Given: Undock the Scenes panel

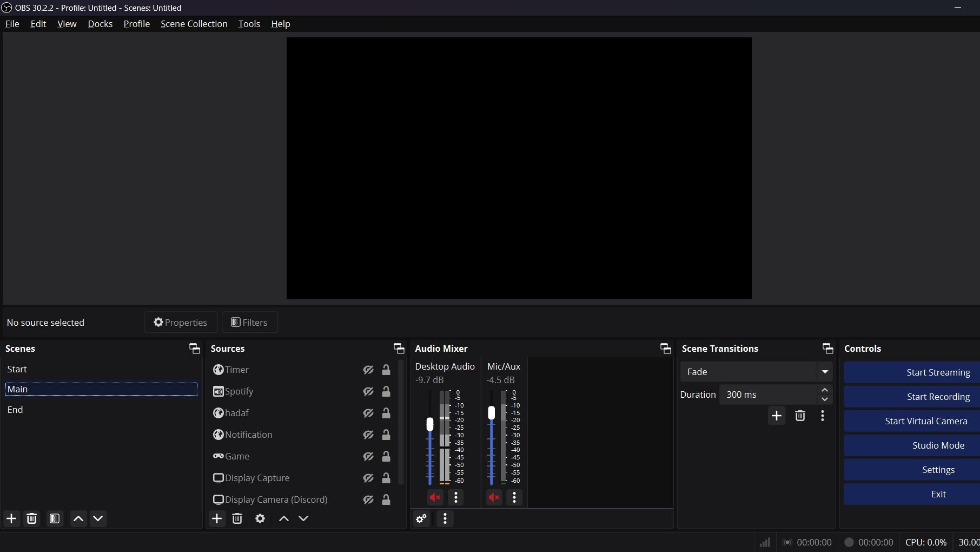Looking at the screenshot, I should [x=195, y=349].
